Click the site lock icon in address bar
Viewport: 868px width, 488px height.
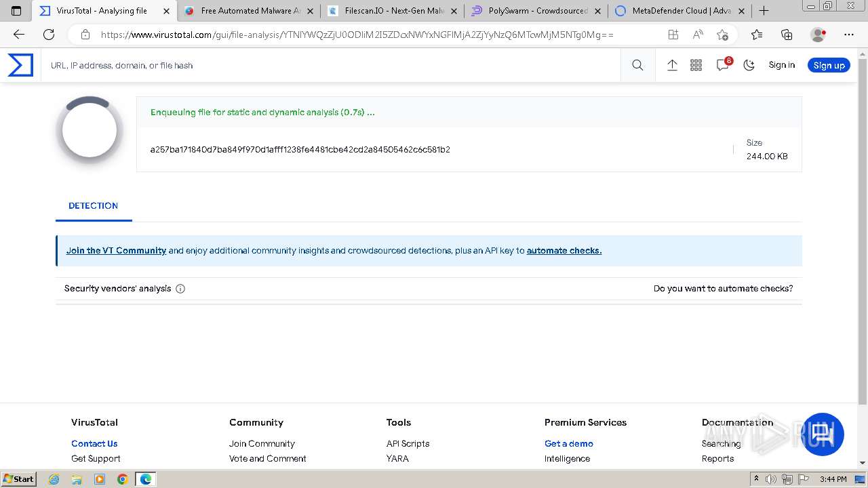pos(85,35)
